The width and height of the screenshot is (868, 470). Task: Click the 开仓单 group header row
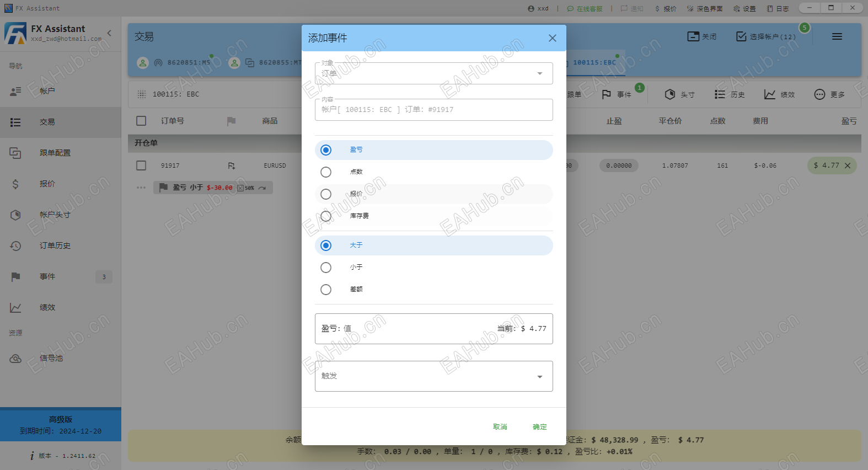tap(495, 143)
